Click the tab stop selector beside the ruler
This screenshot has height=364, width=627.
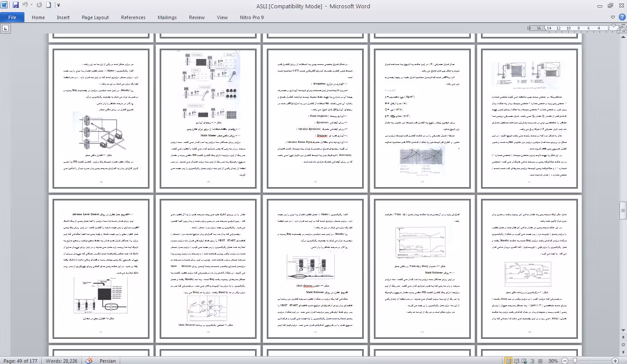(x=5, y=29)
